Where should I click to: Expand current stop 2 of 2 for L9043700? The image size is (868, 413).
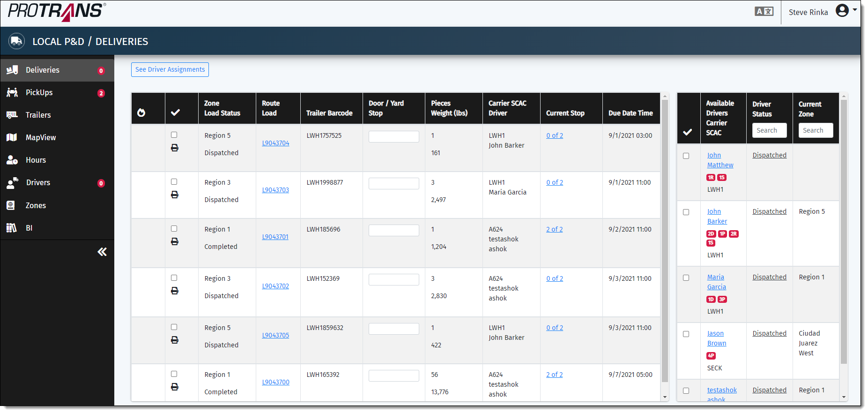[554, 375]
